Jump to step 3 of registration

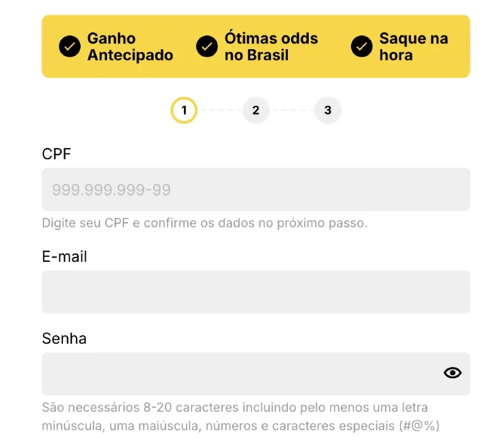328,111
